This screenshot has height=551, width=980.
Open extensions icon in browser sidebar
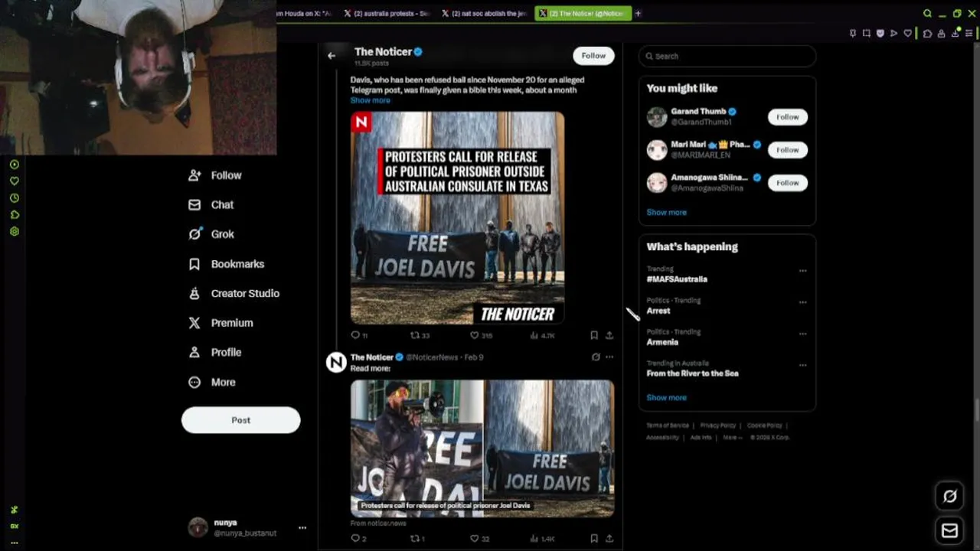[x=15, y=215]
